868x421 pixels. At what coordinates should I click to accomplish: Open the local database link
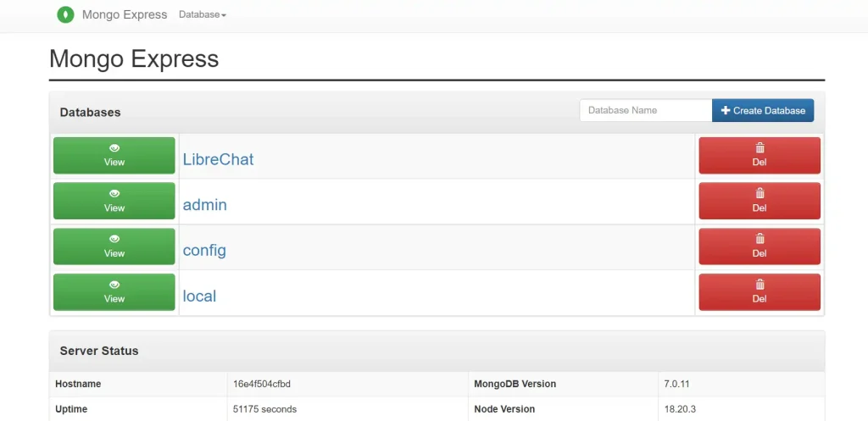click(x=199, y=296)
